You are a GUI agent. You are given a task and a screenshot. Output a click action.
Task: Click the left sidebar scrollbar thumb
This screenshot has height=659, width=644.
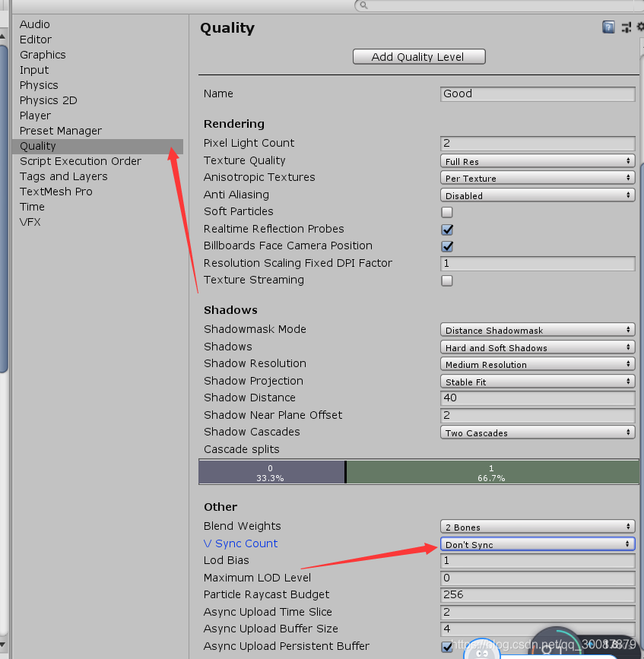point(3,209)
